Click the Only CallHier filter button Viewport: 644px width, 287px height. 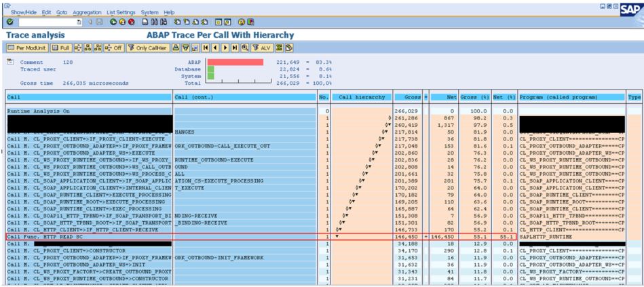pyautogui.click(x=148, y=48)
